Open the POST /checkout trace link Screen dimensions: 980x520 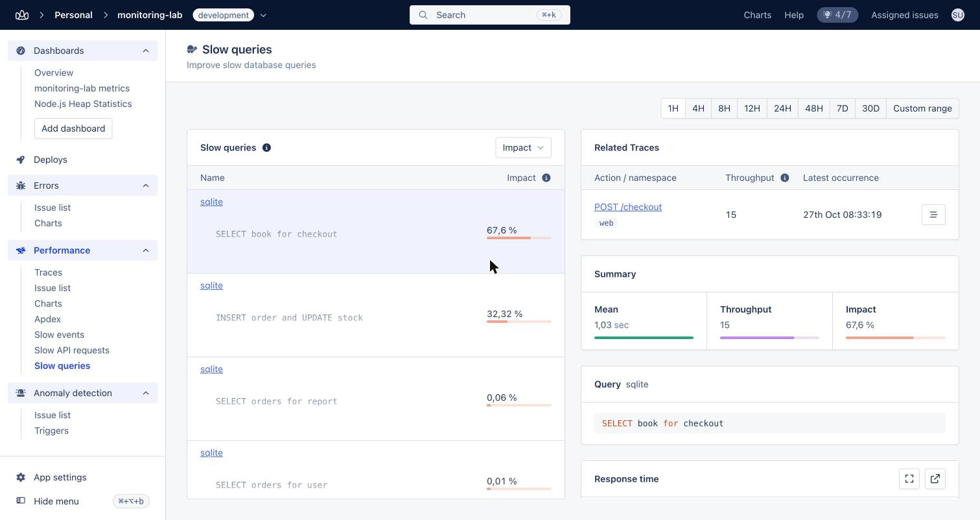(x=628, y=207)
